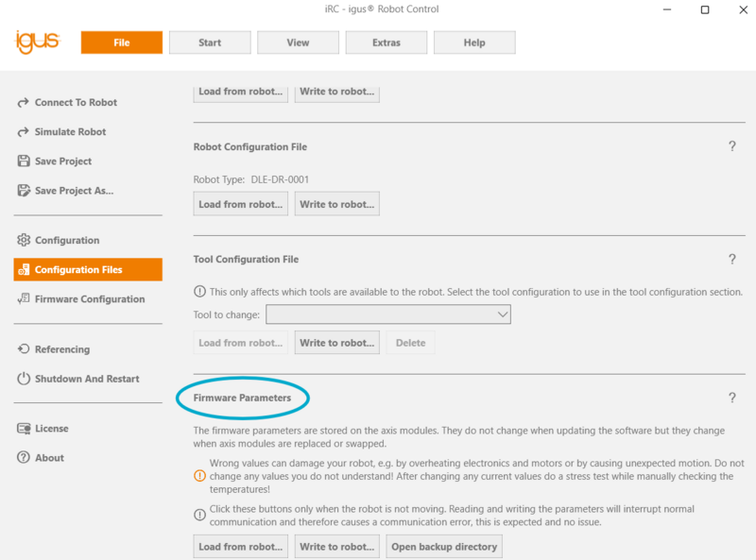Click the Robot Configuration File heading
Viewport: 756px width, 560px height.
(250, 146)
